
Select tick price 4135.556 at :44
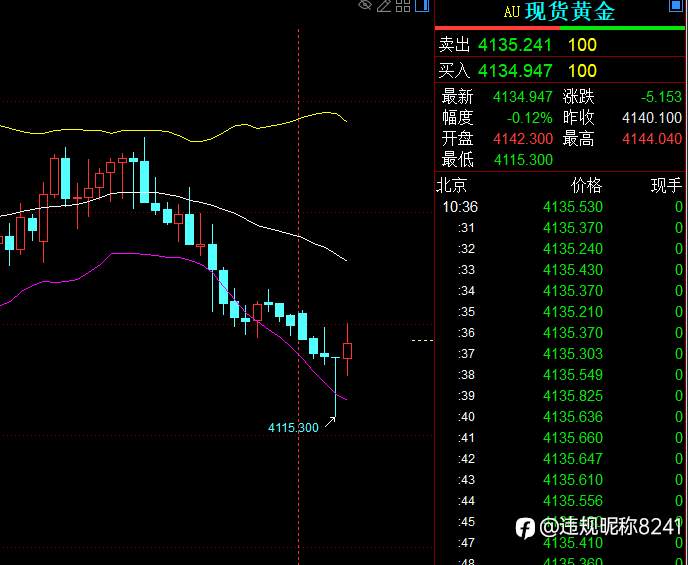(x=573, y=501)
